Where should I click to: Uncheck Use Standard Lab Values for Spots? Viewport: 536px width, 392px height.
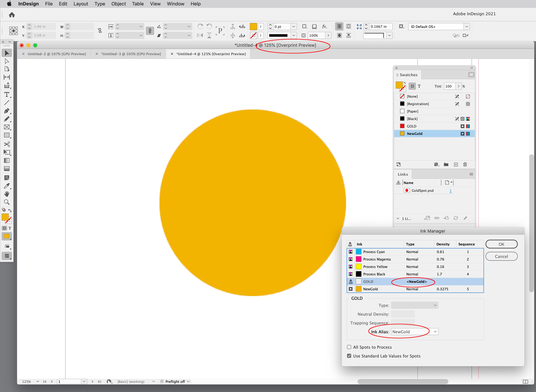point(349,356)
